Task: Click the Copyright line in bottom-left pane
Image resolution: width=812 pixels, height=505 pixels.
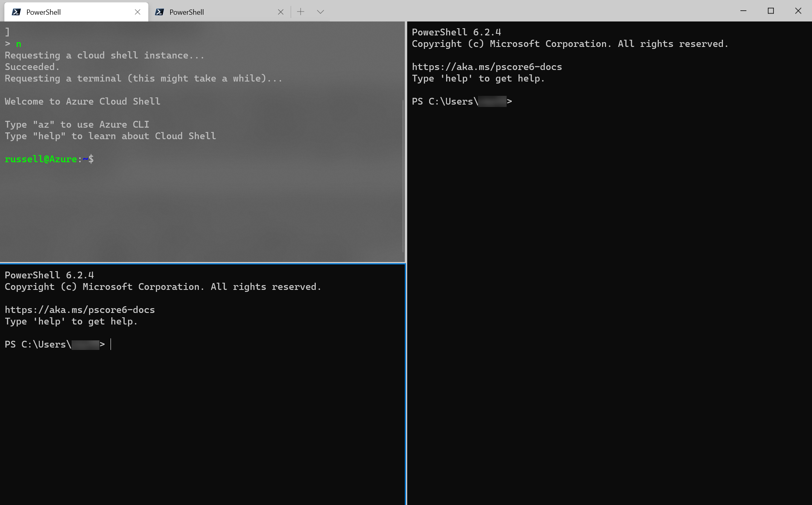Action: [x=163, y=287]
